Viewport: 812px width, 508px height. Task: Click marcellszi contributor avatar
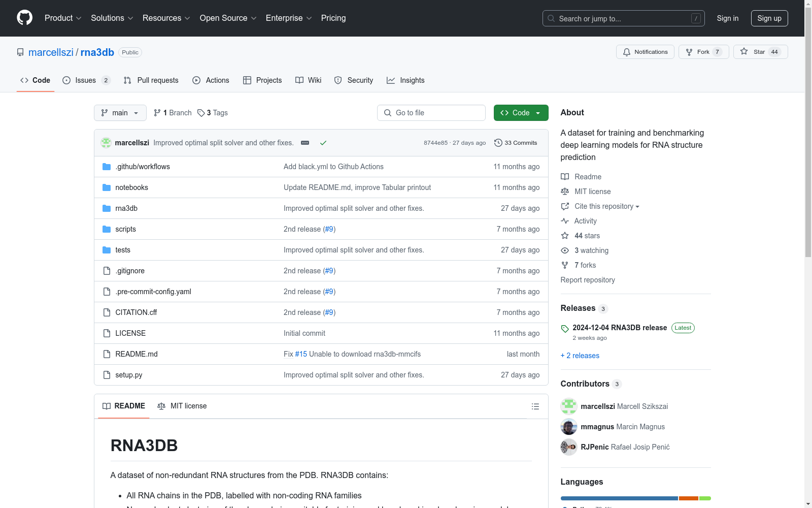click(569, 406)
